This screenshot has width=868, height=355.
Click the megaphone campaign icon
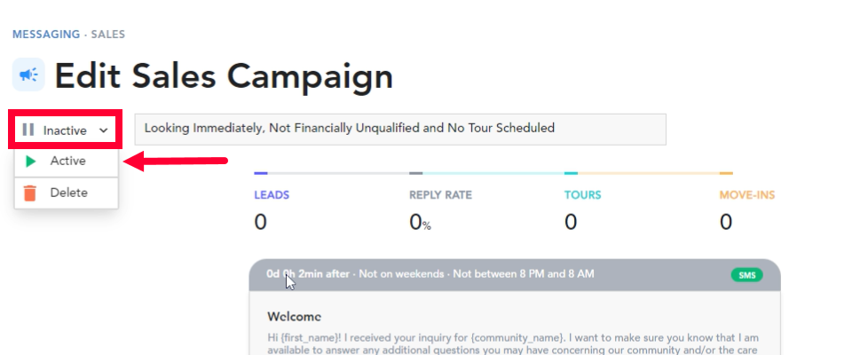[28, 75]
